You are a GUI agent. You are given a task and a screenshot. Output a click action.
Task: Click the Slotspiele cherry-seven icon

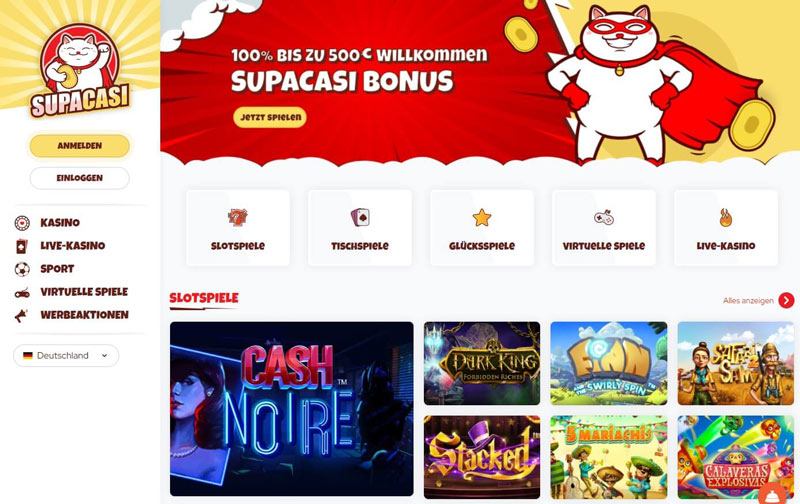[237, 217]
